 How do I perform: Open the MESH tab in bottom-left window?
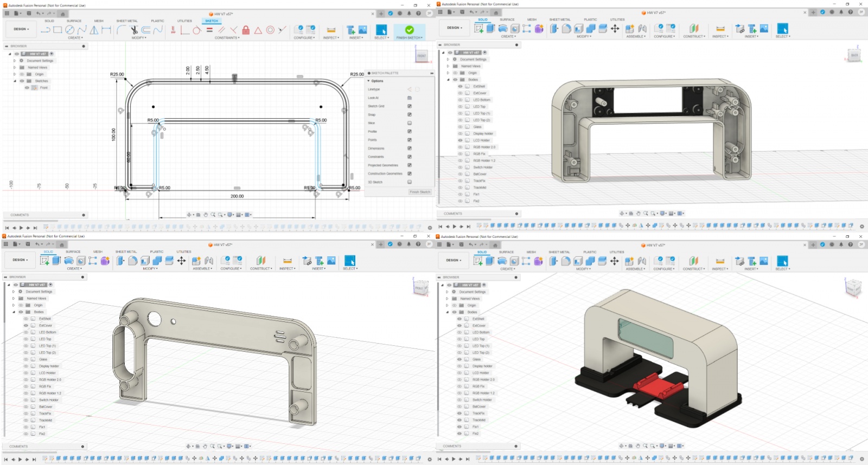click(x=98, y=251)
